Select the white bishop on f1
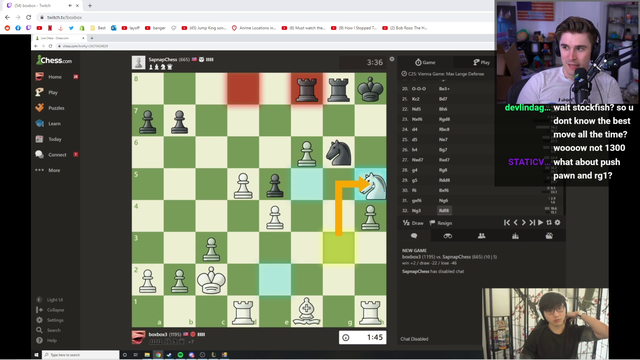The height and width of the screenshot is (360, 640). [307, 311]
